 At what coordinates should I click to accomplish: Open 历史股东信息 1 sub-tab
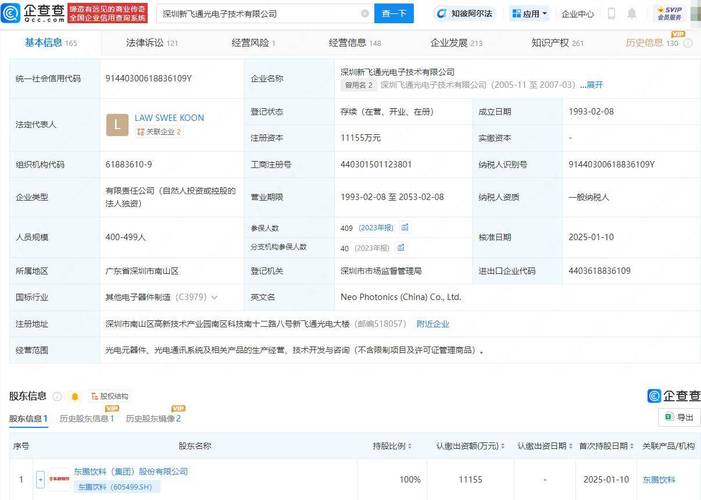[x=87, y=419]
